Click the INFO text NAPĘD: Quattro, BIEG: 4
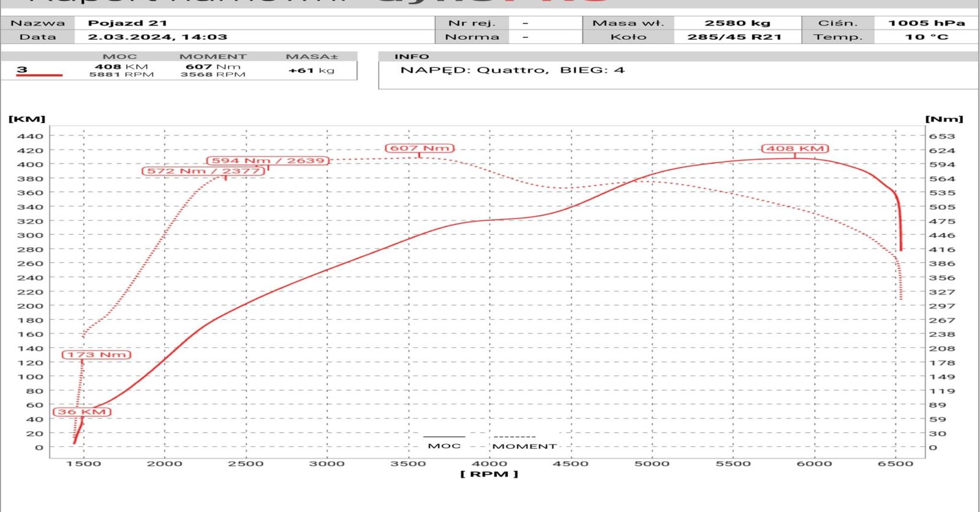 pyautogui.click(x=512, y=70)
